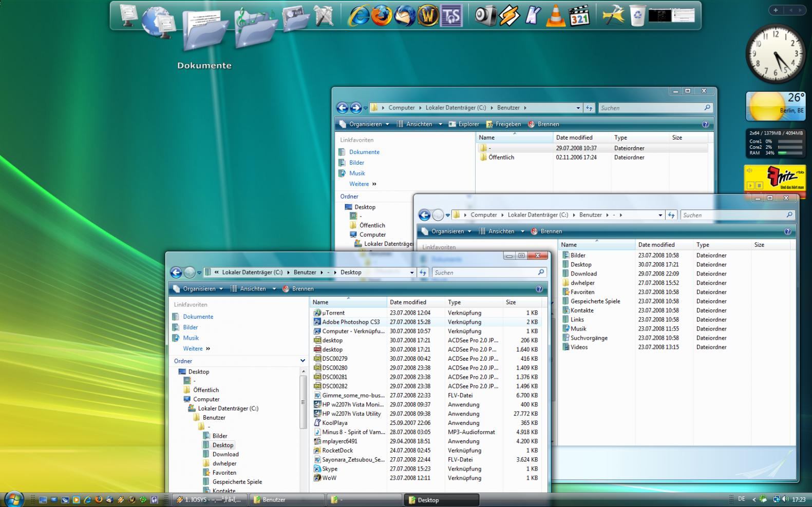812x507 pixels.
Task: Click Explorer in Benutzer window toolbar
Action: 464,124
